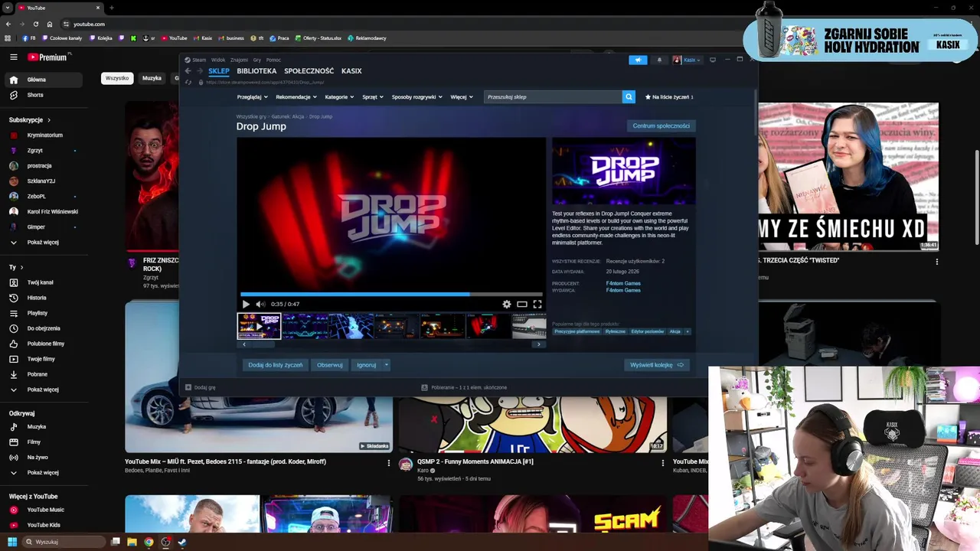Open the KASIX profile tab in Steam
The image size is (980, 551).
(351, 71)
